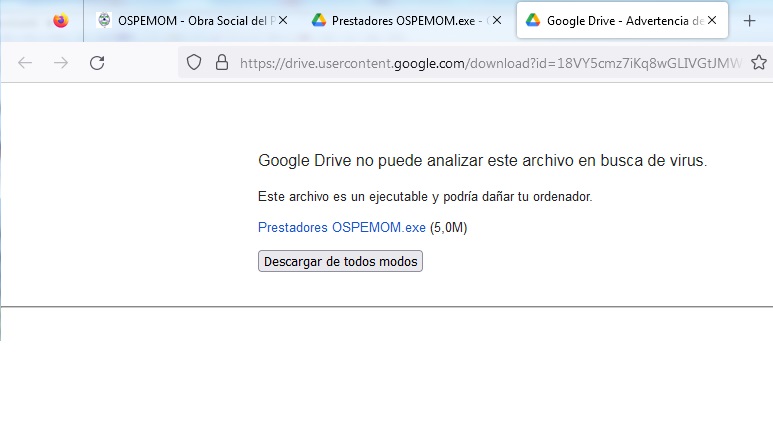
Task: Open the Prestadores OSPEMOM.exe file link
Action: [x=342, y=227]
